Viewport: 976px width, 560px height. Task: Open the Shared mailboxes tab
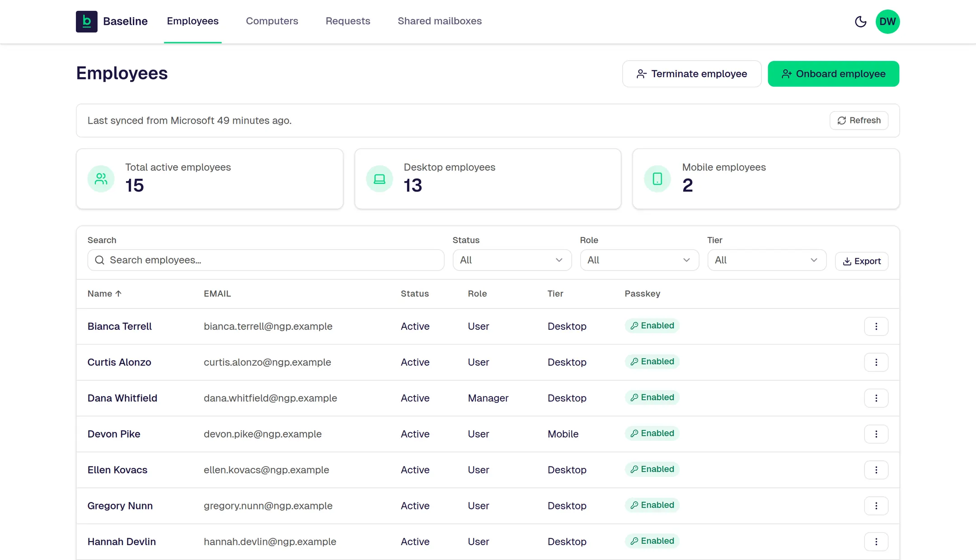point(440,21)
